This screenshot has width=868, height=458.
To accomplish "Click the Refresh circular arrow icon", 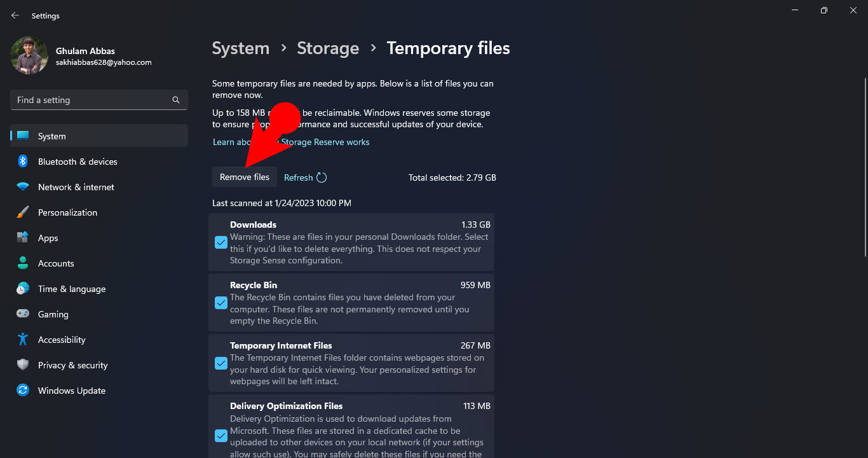I will (322, 177).
